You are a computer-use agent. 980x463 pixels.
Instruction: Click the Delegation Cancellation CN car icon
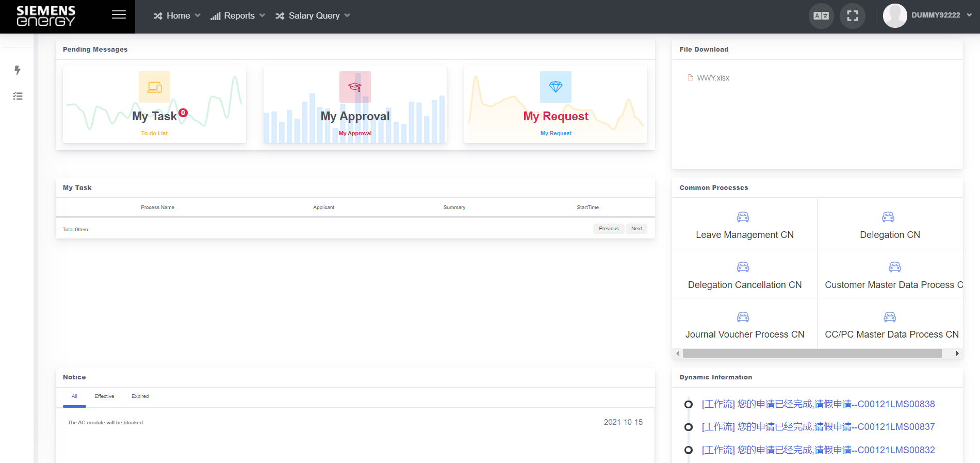pyautogui.click(x=743, y=267)
